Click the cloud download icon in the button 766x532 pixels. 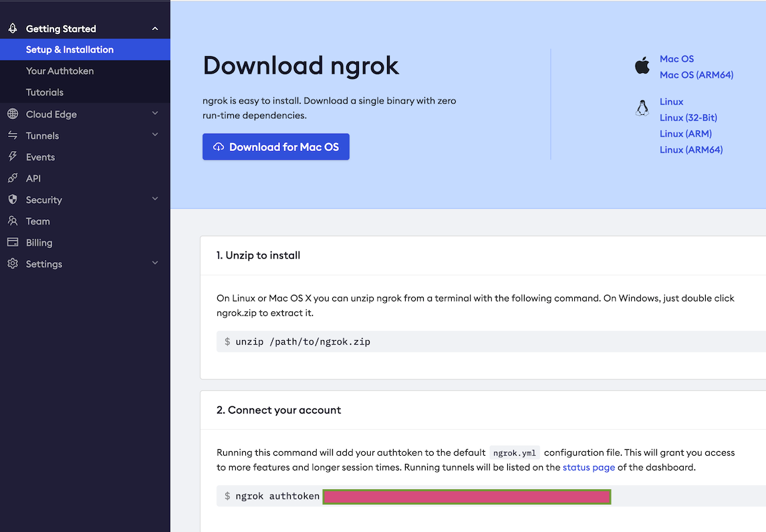[x=219, y=146]
